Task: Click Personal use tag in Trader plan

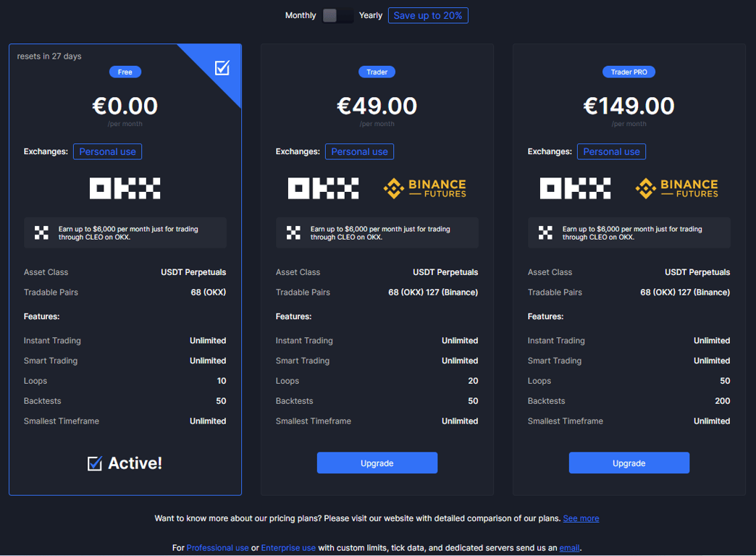Action: click(x=359, y=151)
